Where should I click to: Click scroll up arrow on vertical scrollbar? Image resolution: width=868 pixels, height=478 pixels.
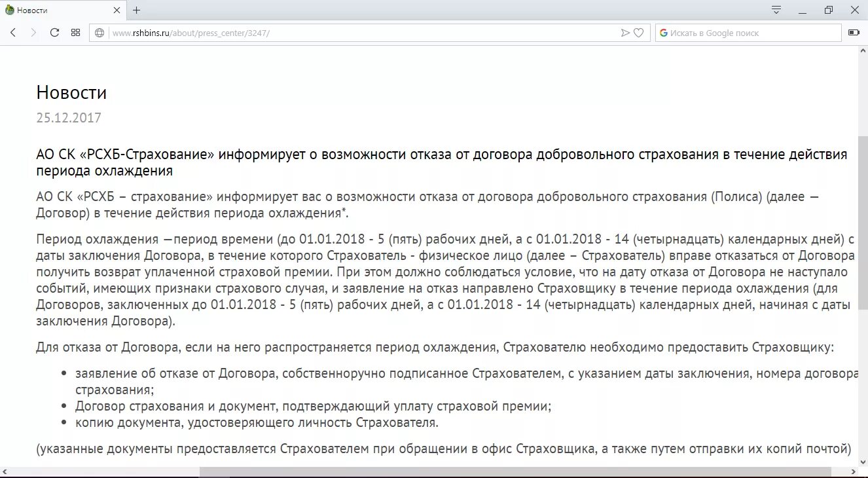(x=863, y=50)
